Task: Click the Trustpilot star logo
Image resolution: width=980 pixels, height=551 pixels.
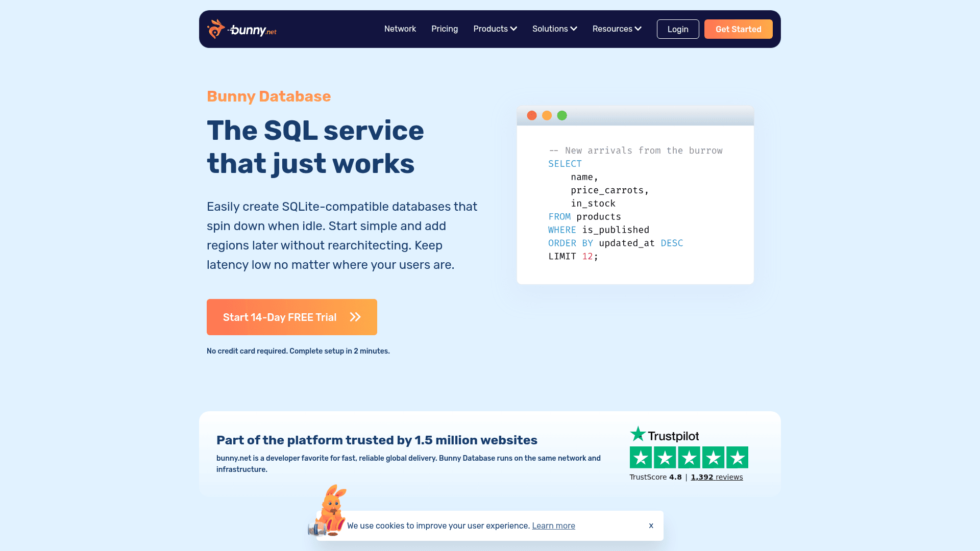Action: coord(638,434)
